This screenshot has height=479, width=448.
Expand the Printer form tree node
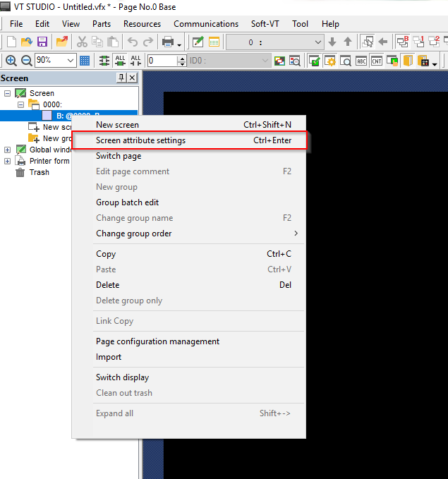7,161
